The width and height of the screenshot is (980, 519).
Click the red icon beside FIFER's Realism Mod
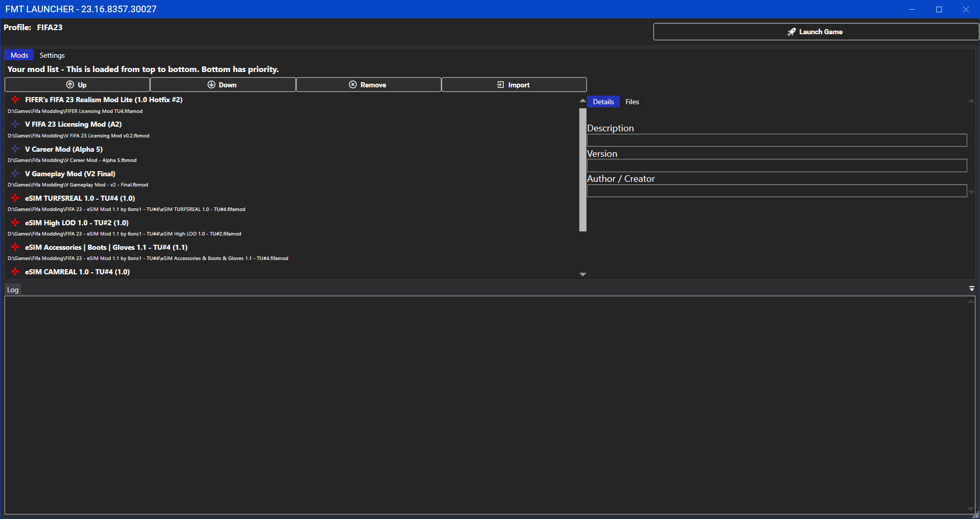15,100
